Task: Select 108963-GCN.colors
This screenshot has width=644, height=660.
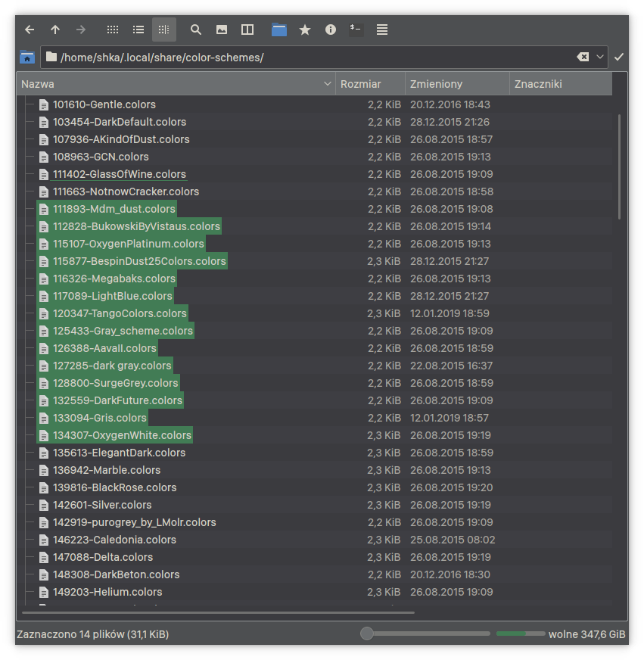Action: [101, 157]
